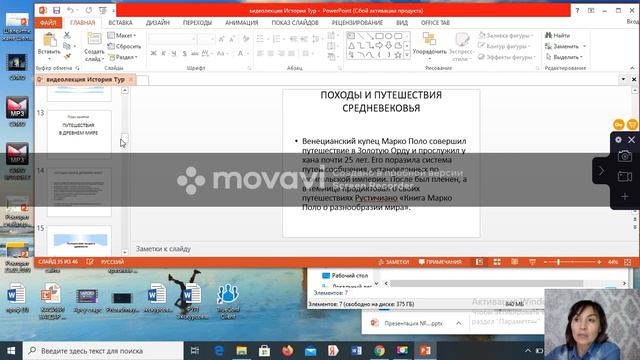
Task: Open PowerPoint from Windows taskbar
Action: pyautogui.click(x=425, y=350)
